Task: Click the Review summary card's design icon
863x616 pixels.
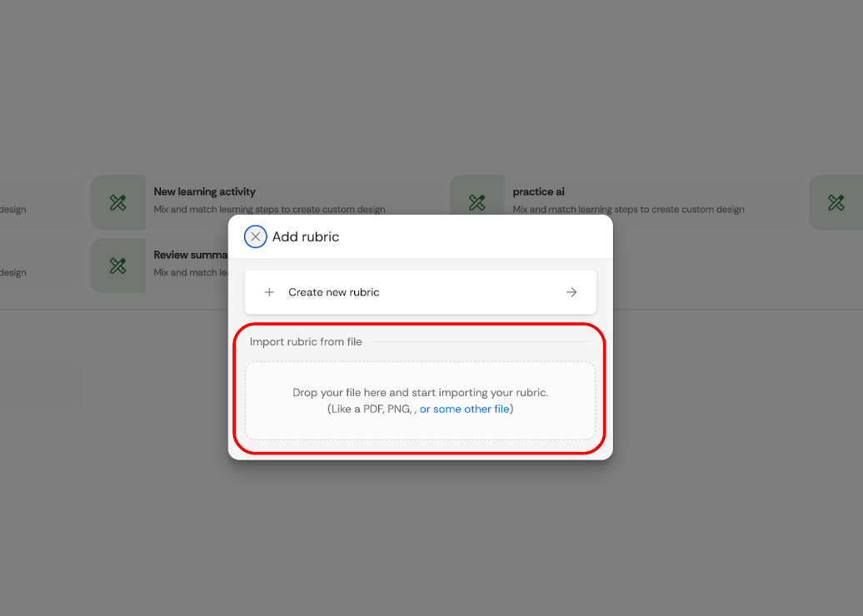Action: pyautogui.click(x=118, y=266)
